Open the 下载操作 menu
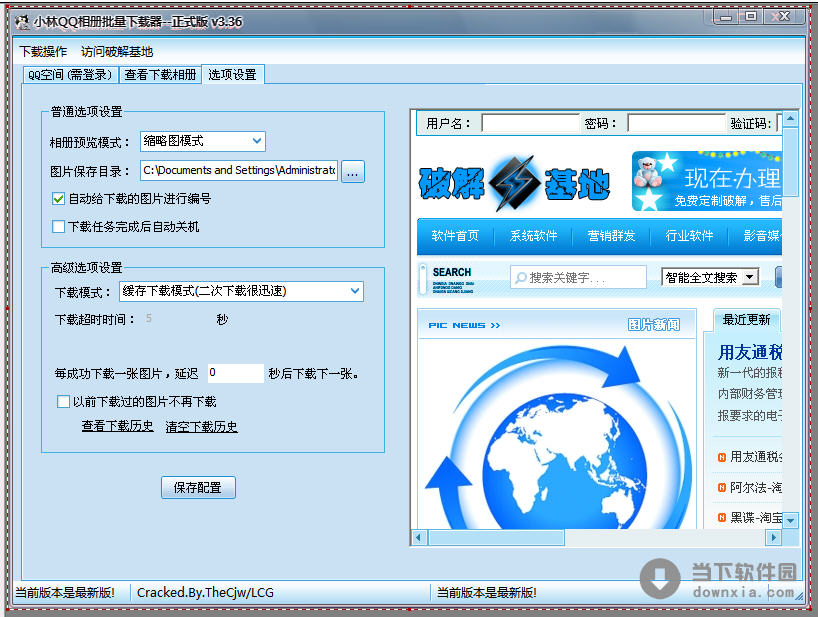Screen dimensions: 818x617 43,52
